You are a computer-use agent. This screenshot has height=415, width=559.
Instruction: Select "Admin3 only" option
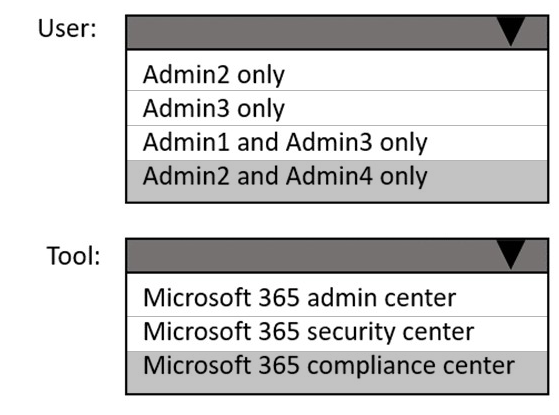point(337,108)
